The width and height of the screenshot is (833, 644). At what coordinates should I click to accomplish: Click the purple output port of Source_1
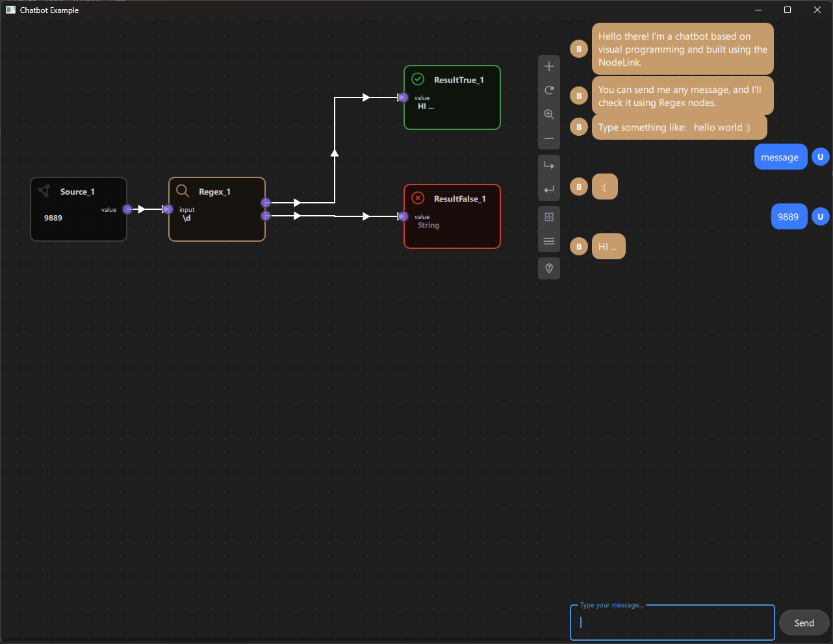127,209
